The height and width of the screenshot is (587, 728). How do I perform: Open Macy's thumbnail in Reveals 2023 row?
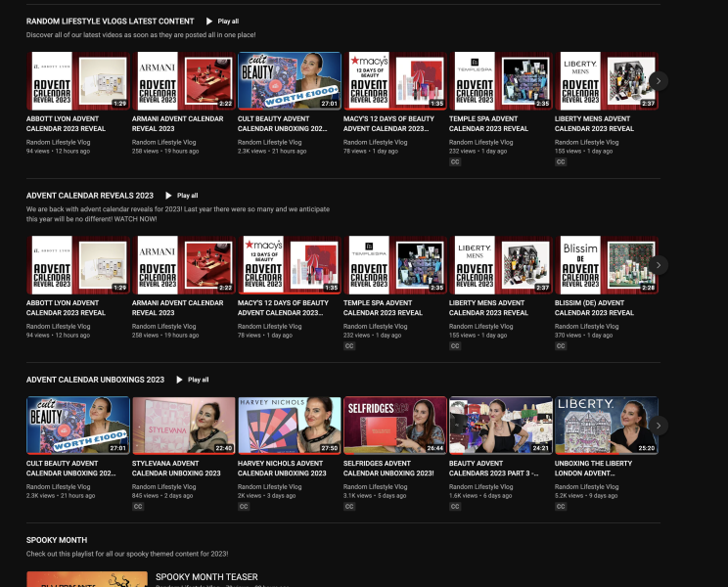click(x=290, y=265)
